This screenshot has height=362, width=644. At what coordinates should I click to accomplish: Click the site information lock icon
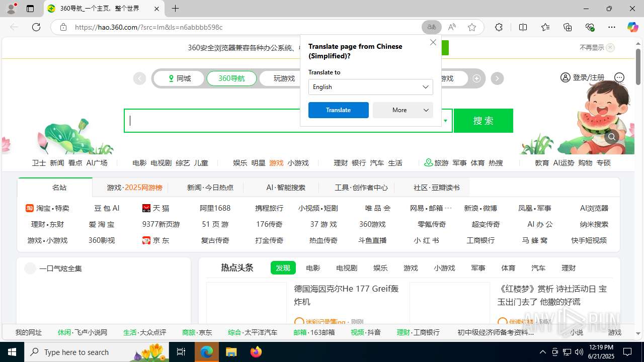[63, 27]
